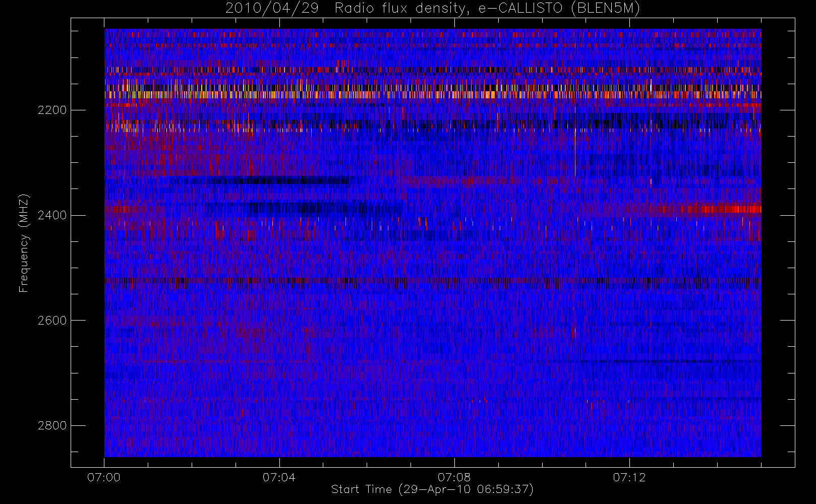Click the 07:08 time axis label
816x504 pixels.
454,477
